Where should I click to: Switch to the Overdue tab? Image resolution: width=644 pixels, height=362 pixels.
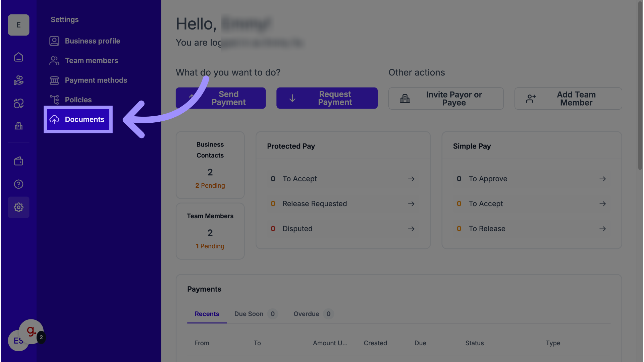click(x=306, y=314)
